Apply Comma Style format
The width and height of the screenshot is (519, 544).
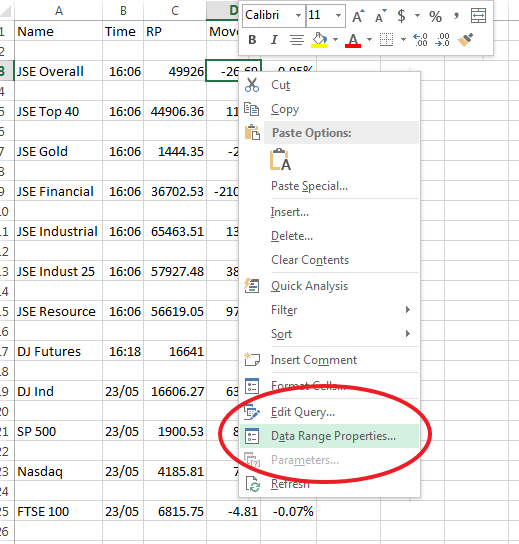pyautogui.click(x=457, y=16)
